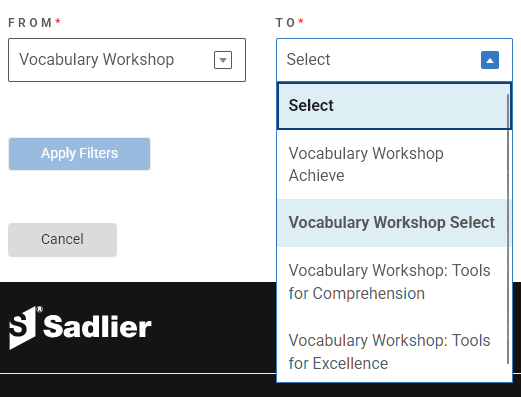521x397 pixels.
Task: Open the Vocabulary Workshop FROM combo box
Action: (x=127, y=60)
